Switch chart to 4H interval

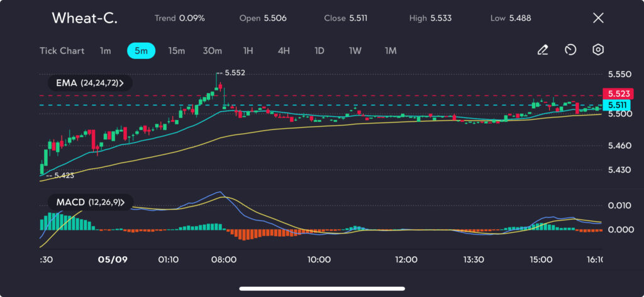click(x=284, y=51)
